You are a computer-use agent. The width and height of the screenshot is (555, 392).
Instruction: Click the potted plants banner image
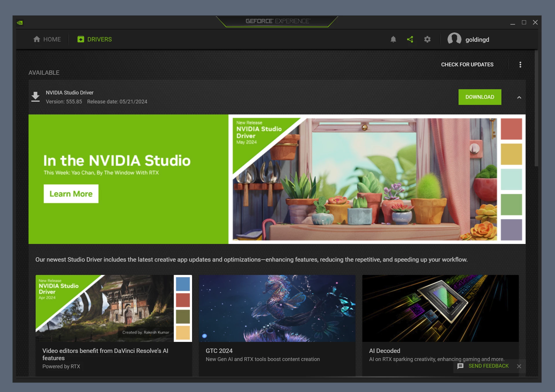pos(365,179)
